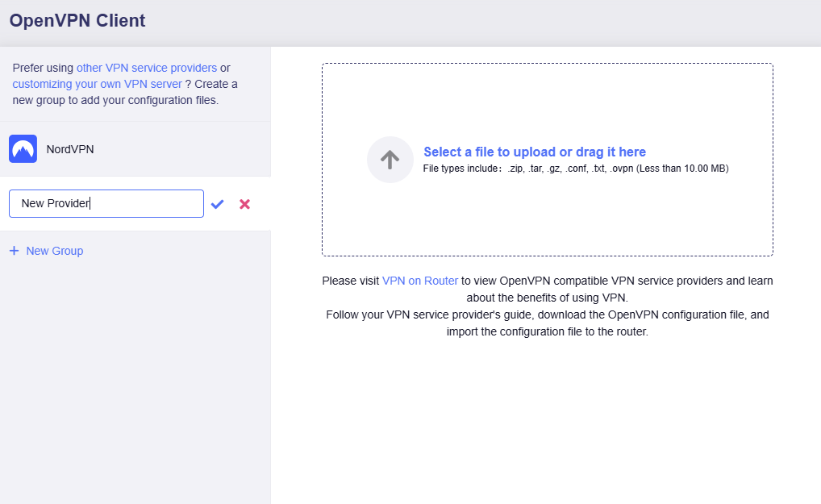Click the plus icon beside New Group
Image resolution: width=821 pixels, height=504 pixels.
[x=14, y=251]
